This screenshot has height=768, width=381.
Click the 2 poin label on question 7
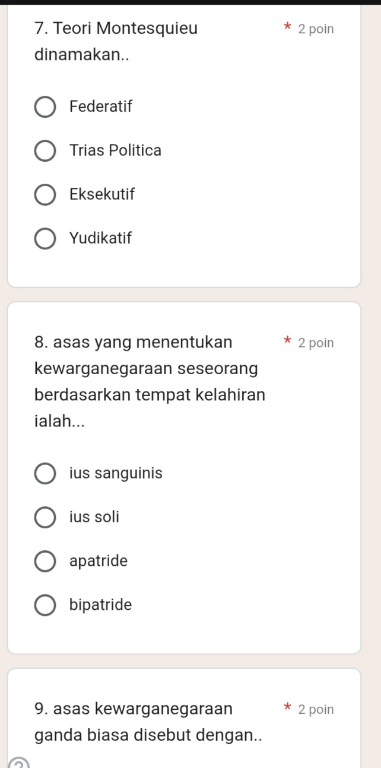(316, 29)
